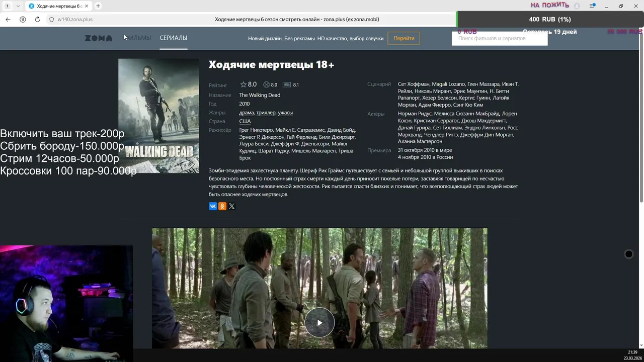Screen dimensions: 644x362
Task: Open a new browser tab
Action: coord(98,6)
